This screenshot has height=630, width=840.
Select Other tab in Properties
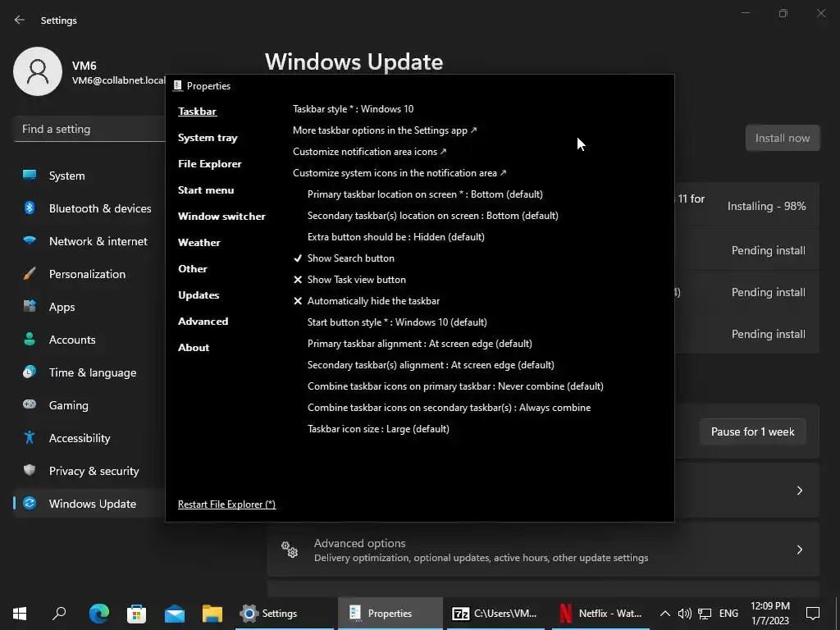click(x=192, y=269)
